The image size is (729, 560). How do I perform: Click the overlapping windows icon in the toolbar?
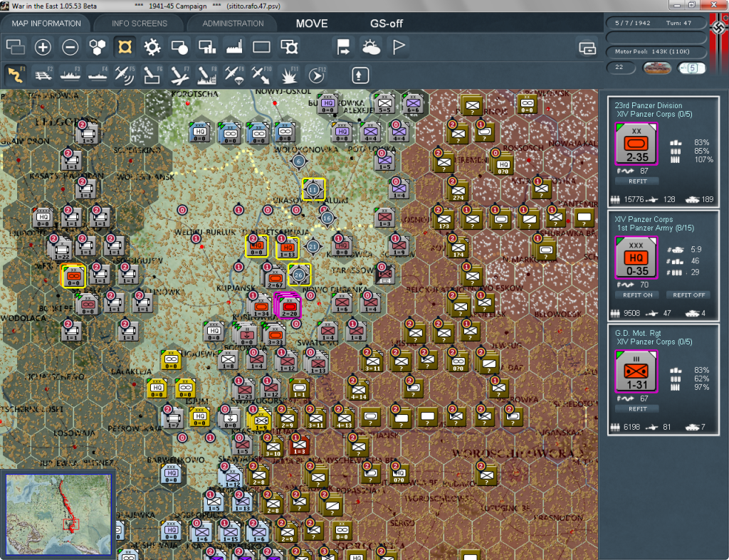tap(16, 47)
